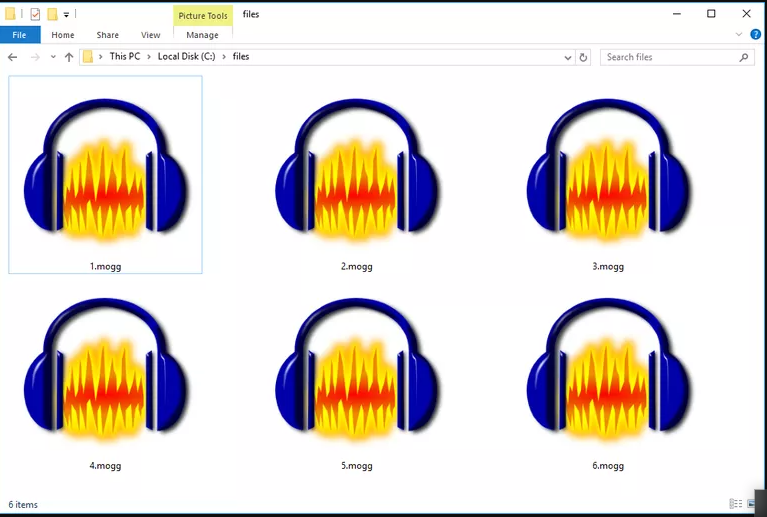Image resolution: width=767 pixels, height=517 pixels.
Task: Click the folder icon in title bar
Action: (x=10, y=14)
